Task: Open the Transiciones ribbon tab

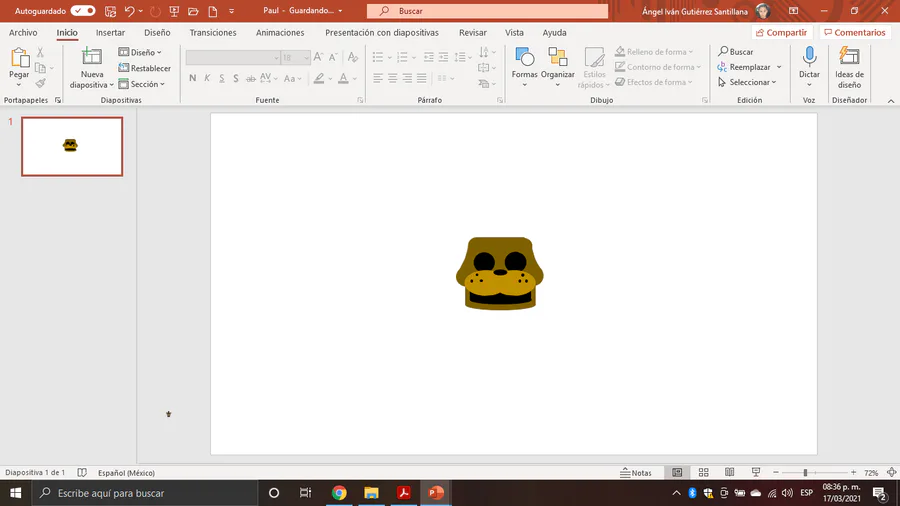Action: pos(212,33)
